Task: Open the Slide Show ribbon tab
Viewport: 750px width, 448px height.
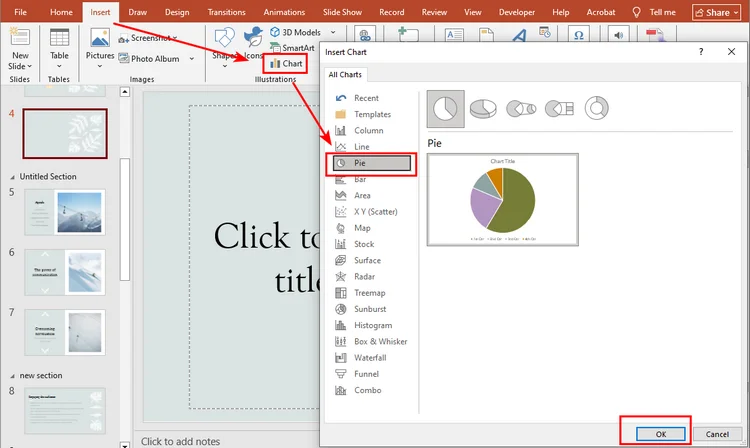Action: pos(342,12)
